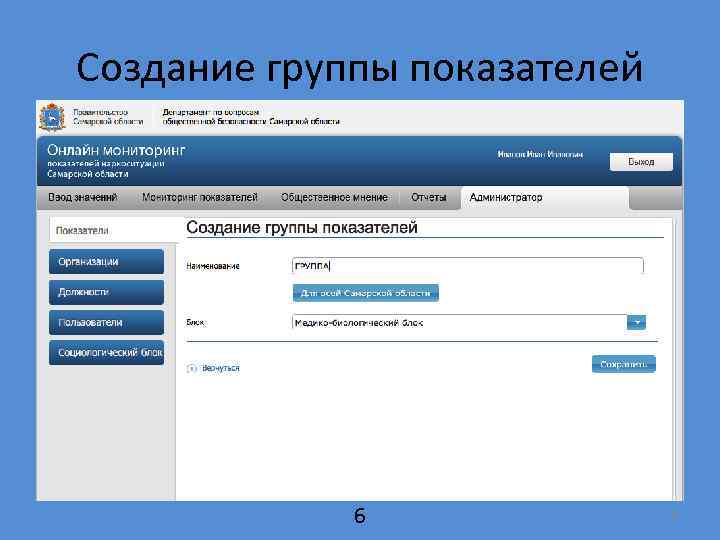Click the back arrow icon beside Вернуться
Image resolution: width=720 pixels, height=540 pixels.
coord(191,368)
